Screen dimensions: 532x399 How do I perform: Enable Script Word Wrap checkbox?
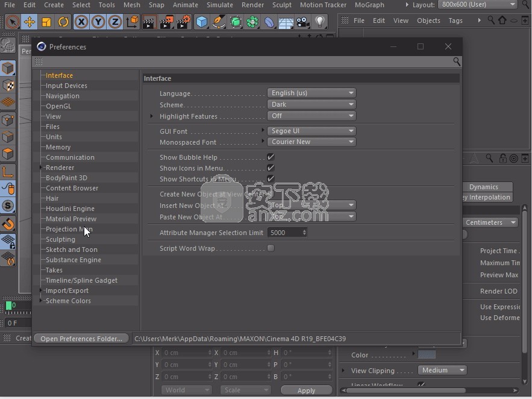pyautogui.click(x=271, y=248)
